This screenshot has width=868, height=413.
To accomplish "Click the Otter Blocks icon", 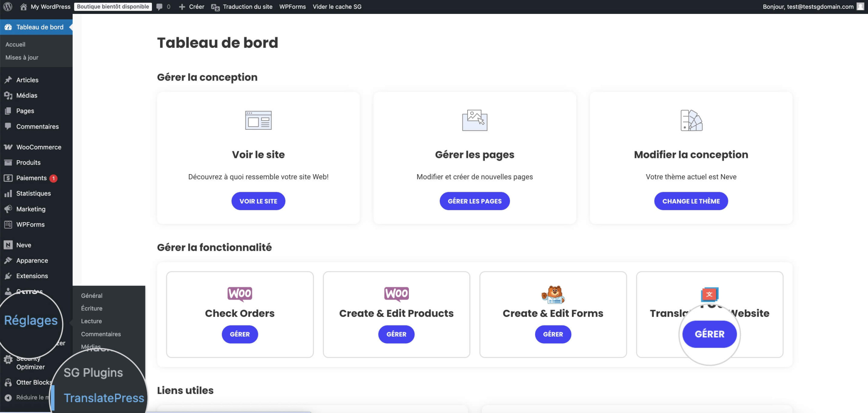I will (x=8, y=383).
